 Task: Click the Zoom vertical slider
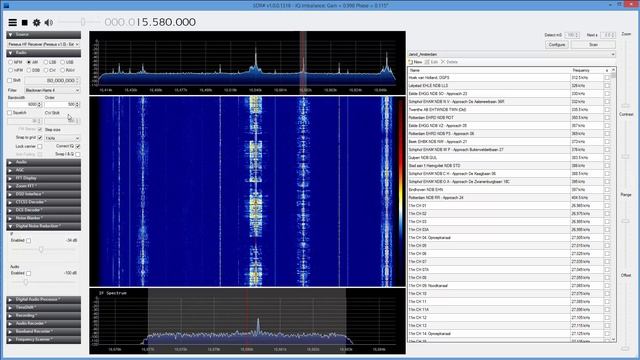coord(626,73)
